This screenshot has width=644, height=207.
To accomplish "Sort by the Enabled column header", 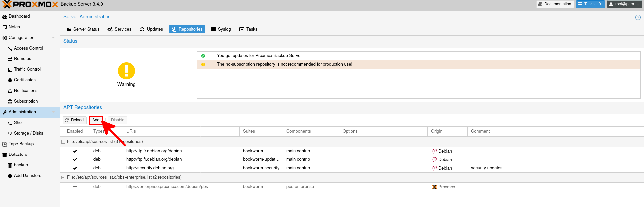I will tap(75, 131).
